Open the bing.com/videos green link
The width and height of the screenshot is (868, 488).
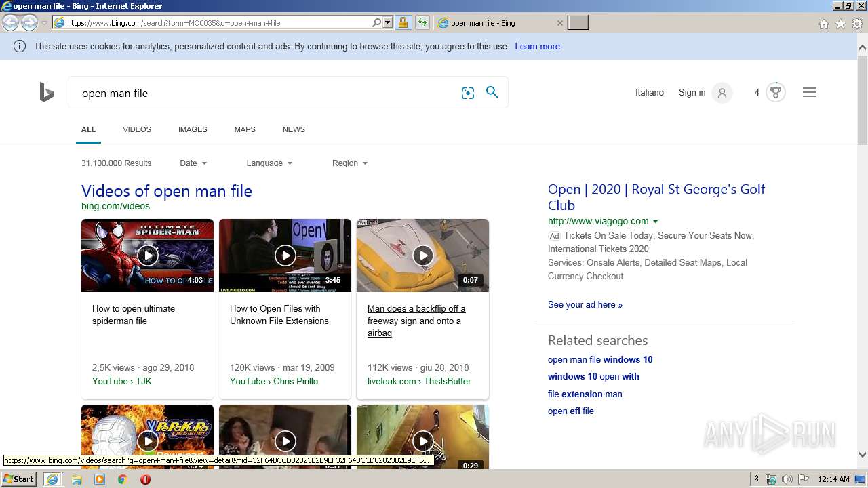115,206
